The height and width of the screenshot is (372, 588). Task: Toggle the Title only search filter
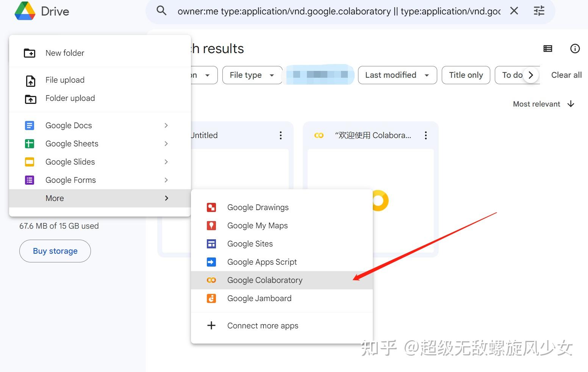click(466, 75)
